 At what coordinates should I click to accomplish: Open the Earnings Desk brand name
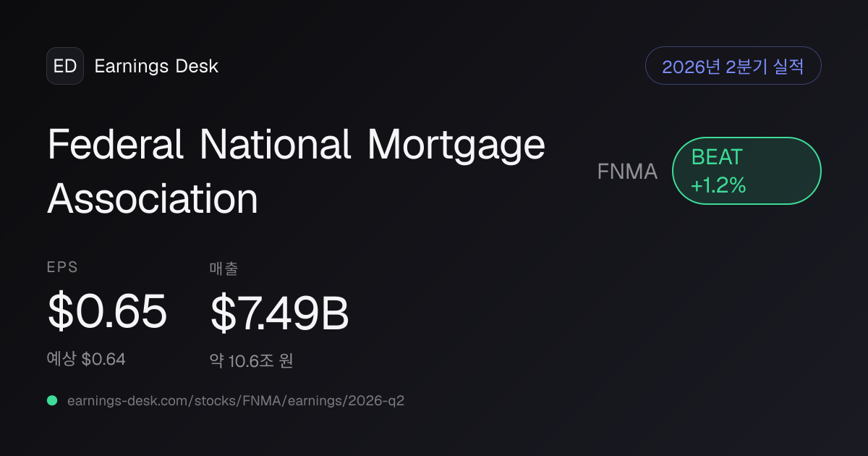(x=156, y=67)
